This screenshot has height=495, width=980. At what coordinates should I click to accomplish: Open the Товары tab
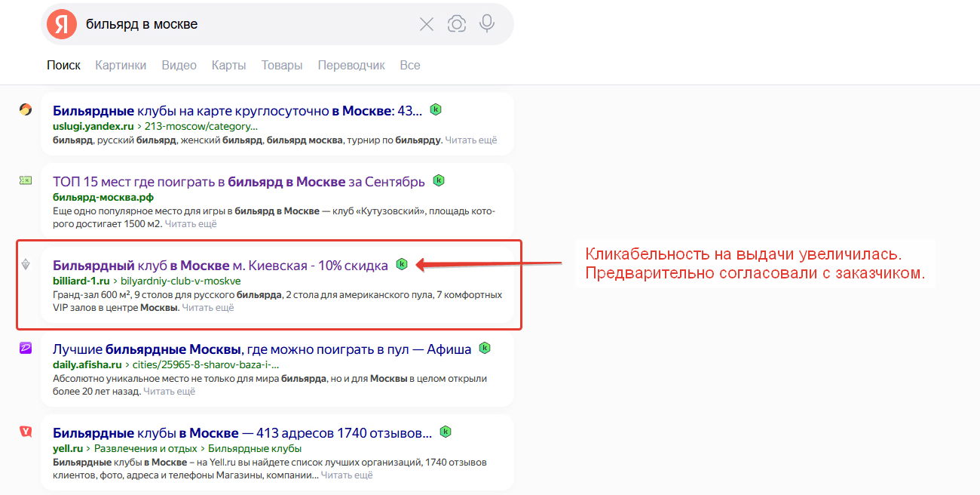[282, 66]
